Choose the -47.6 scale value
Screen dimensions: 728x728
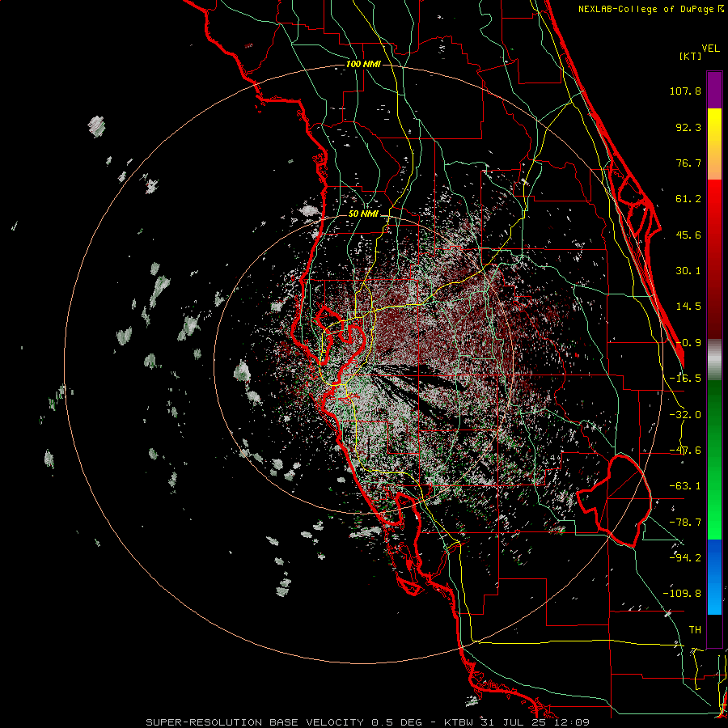(685, 451)
